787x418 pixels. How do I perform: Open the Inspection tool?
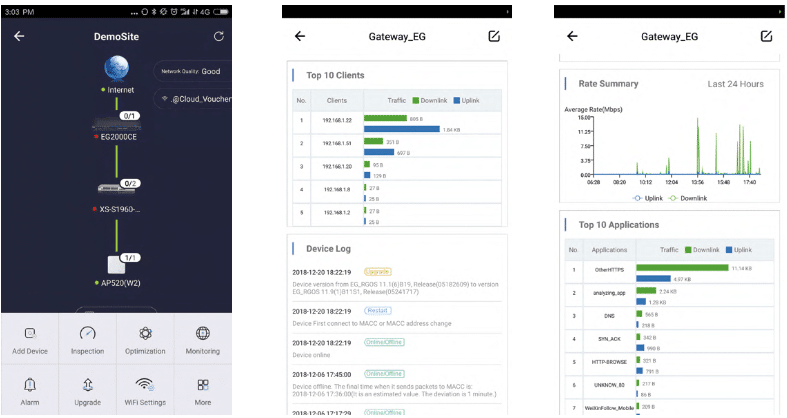click(87, 341)
